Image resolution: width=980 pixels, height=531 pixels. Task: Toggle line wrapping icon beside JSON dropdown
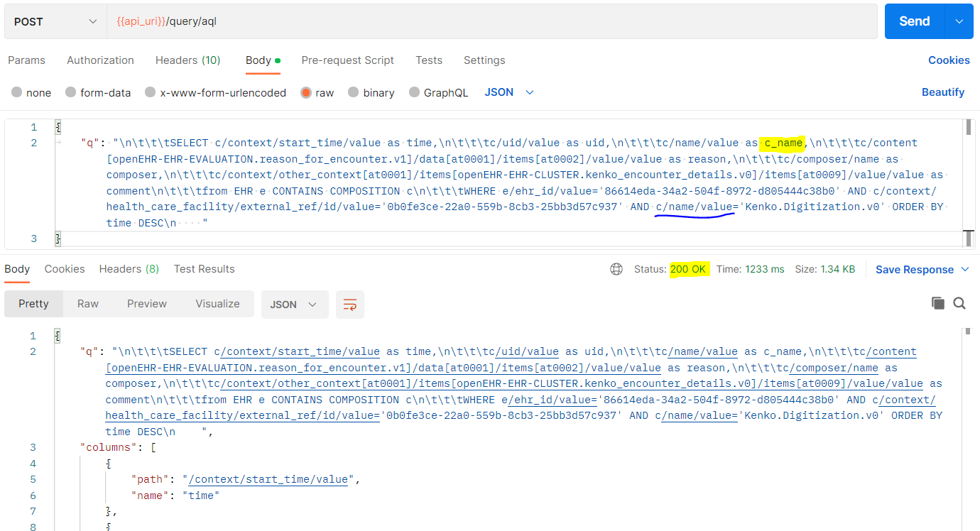click(x=350, y=303)
